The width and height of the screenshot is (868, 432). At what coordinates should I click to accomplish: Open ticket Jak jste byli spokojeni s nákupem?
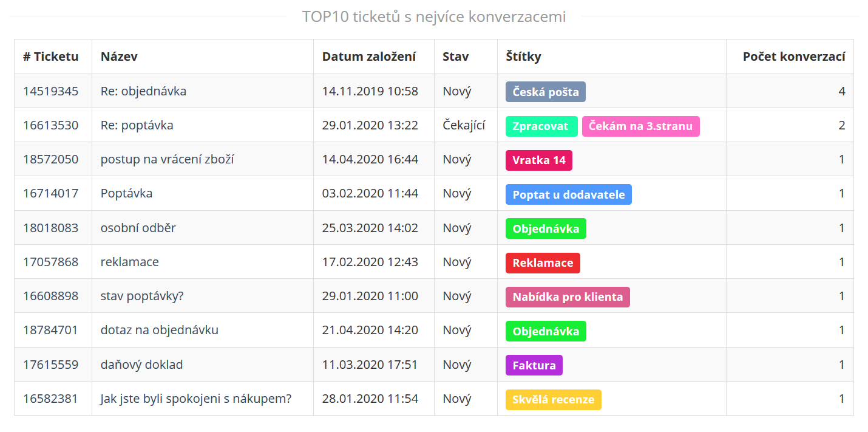click(x=196, y=399)
